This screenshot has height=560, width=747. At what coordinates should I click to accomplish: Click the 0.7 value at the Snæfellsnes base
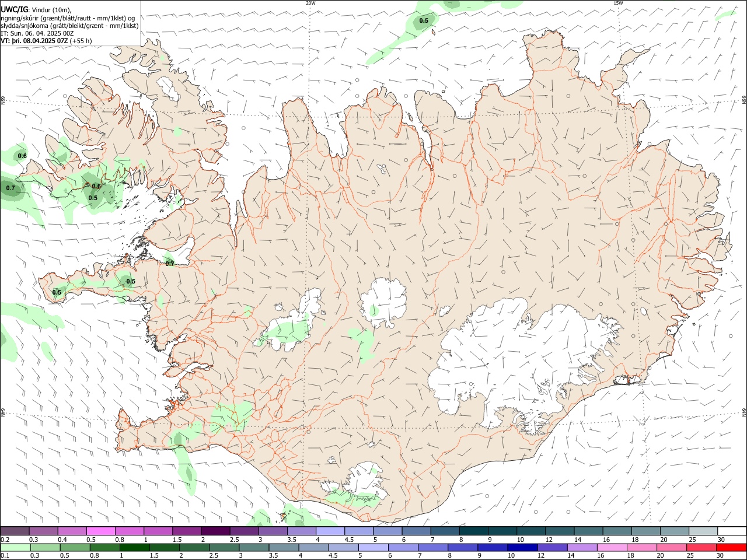pos(170,264)
